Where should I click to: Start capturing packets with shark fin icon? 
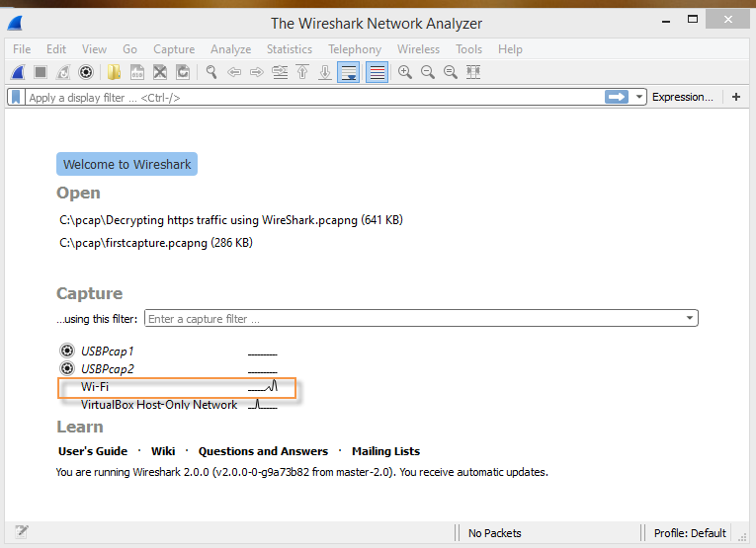(x=18, y=72)
